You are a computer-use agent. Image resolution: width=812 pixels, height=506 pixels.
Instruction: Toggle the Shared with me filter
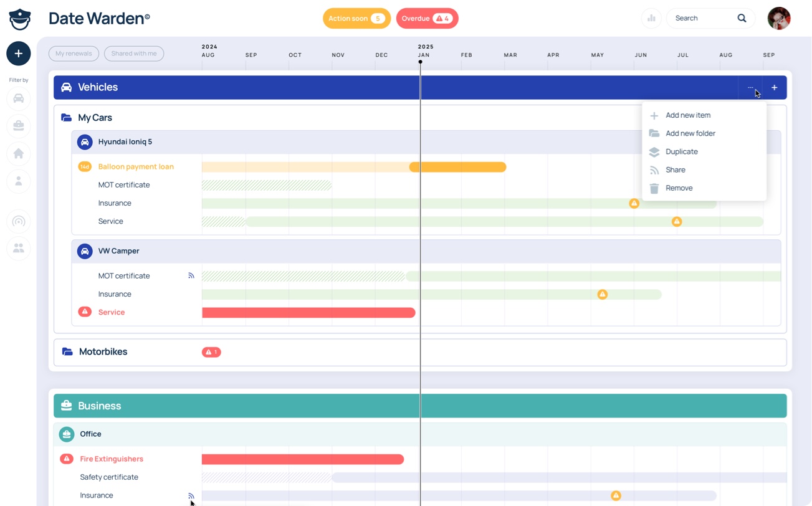pos(134,54)
